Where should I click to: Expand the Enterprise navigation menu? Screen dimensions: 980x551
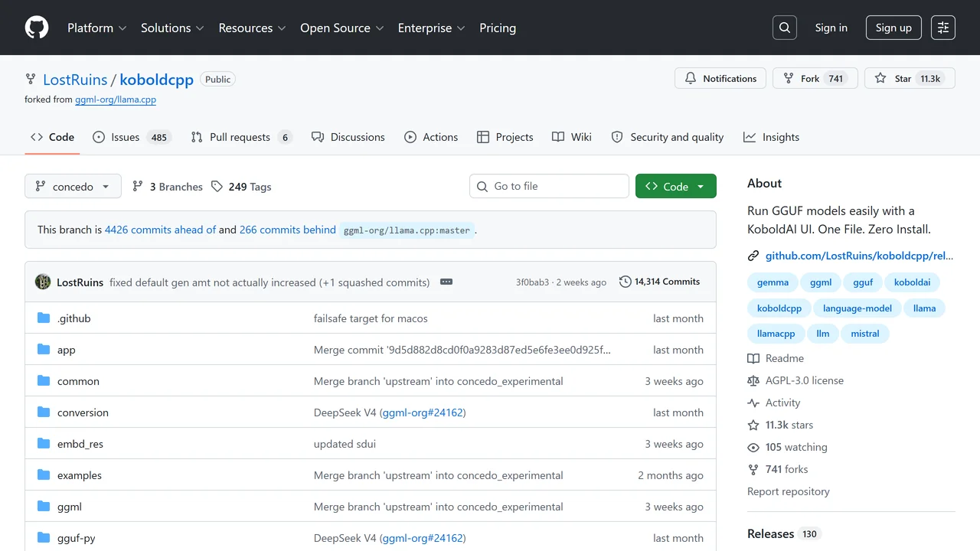[432, 28]
